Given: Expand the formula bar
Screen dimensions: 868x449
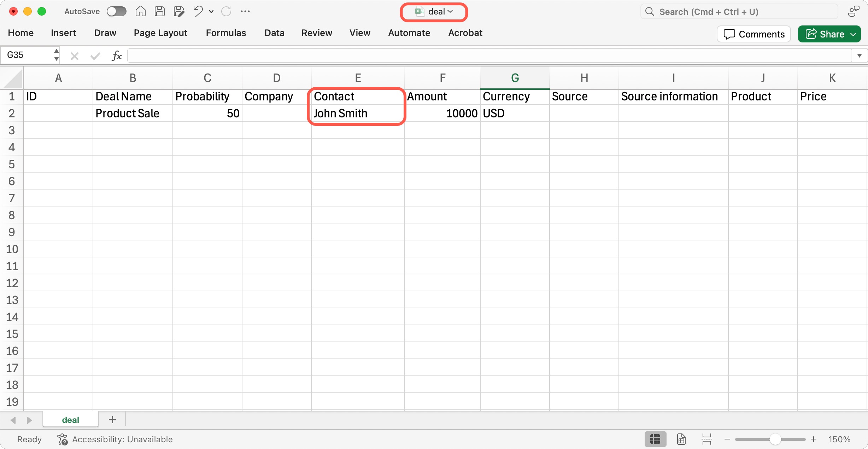Looking at the screenshot, I should (x=859, y=56).
